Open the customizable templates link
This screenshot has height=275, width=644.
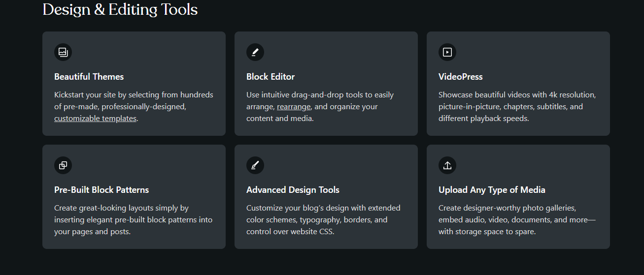coord(95,119)
